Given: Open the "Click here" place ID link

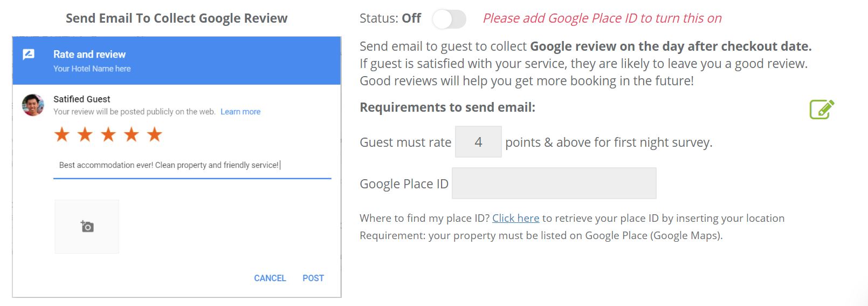Looking at the screenshot, I should tap(515, 218).
